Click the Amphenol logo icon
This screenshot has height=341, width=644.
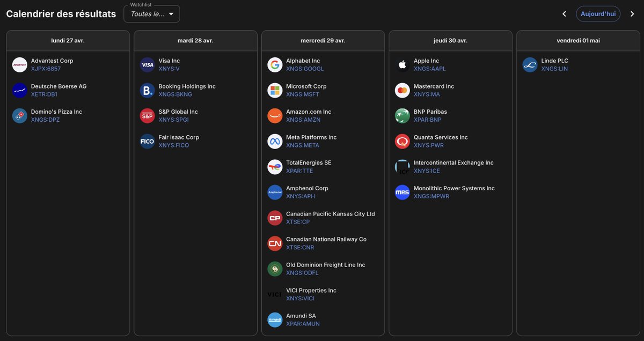pos(275,192)
